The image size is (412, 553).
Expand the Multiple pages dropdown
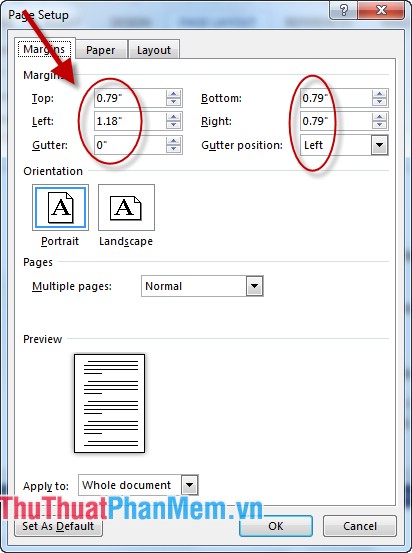255,286
